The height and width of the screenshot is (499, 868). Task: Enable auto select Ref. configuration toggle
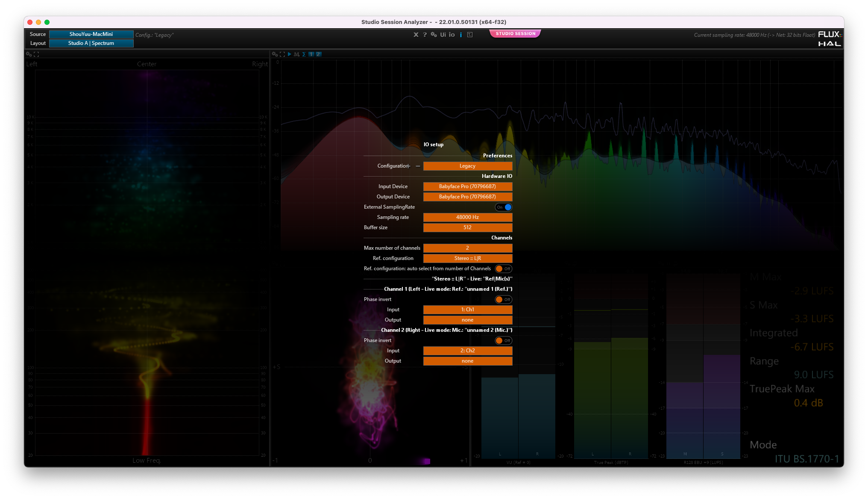tap(503, 269)
